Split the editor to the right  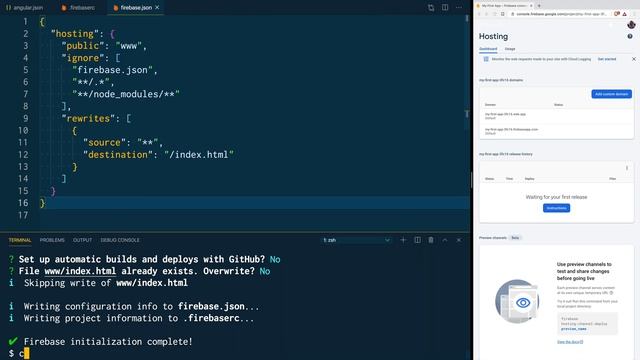coord(445,7)
